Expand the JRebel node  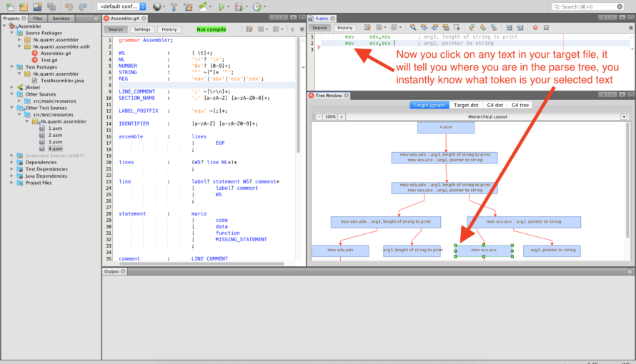[12, 87]
